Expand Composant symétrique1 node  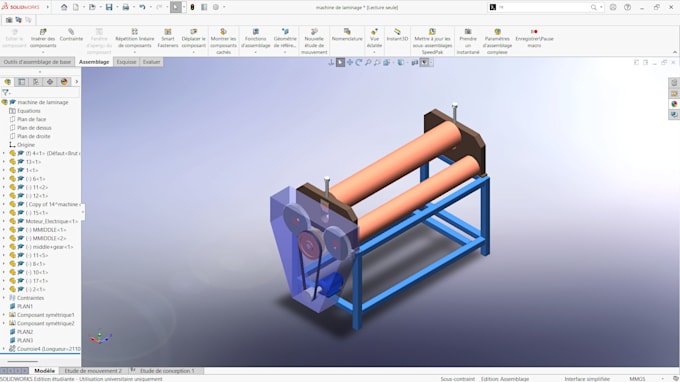coord(4,315)
